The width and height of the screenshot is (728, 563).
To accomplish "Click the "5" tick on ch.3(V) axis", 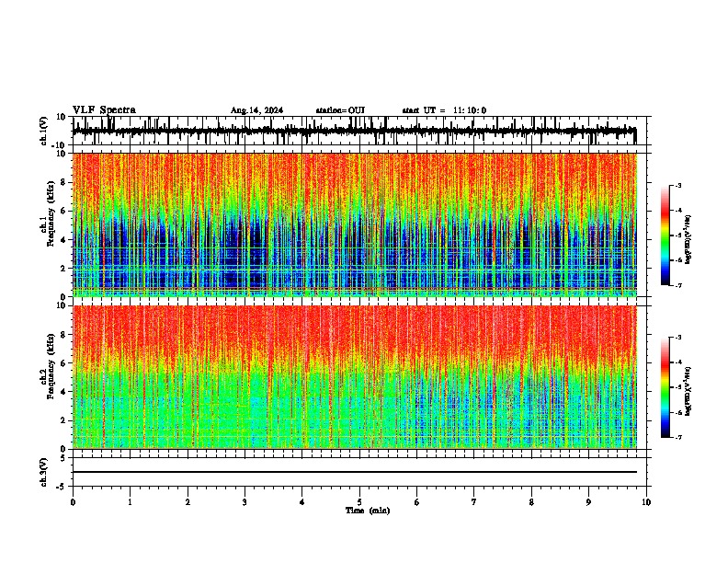I will click(63, 457).
